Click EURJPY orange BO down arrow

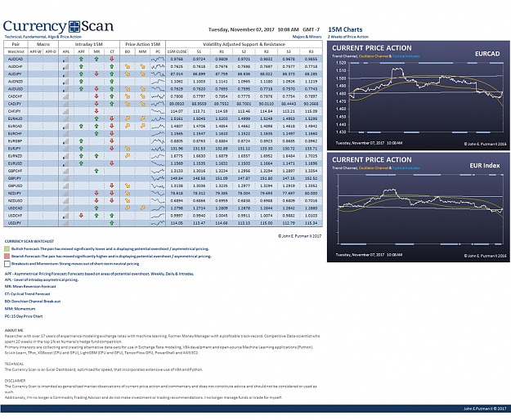[128, 149]
